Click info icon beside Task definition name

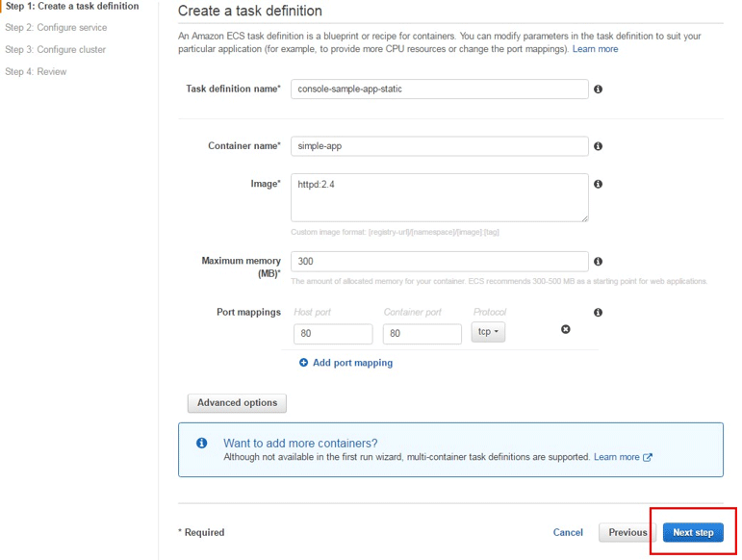click(599, 89)
